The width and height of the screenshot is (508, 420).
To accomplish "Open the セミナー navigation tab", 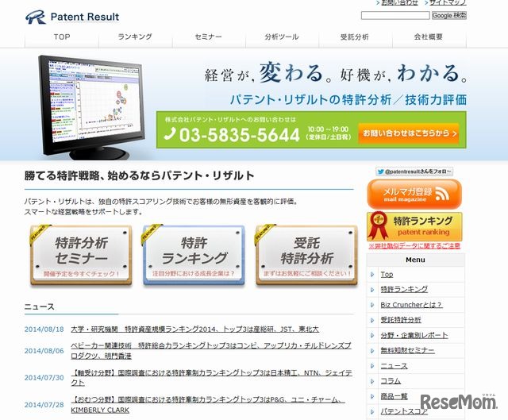I will [x=209, y=37].
